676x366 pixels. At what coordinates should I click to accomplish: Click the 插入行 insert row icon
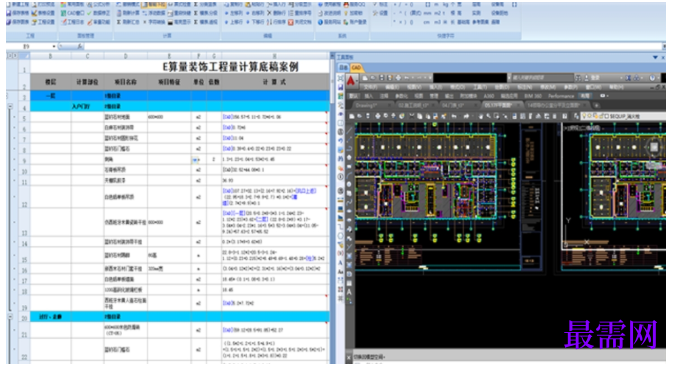[269, 4]
